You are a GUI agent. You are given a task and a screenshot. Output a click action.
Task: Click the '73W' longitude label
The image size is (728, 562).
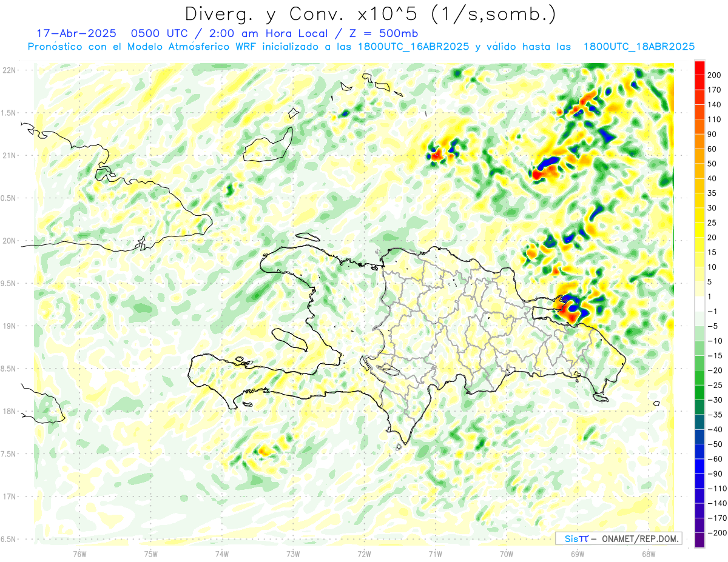[293, 554]
